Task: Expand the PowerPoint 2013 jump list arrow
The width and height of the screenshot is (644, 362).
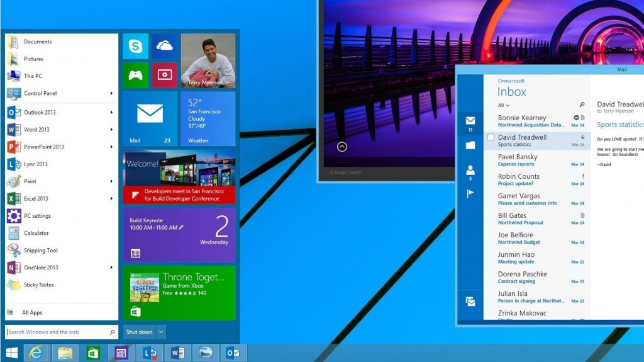Action: 111,147
